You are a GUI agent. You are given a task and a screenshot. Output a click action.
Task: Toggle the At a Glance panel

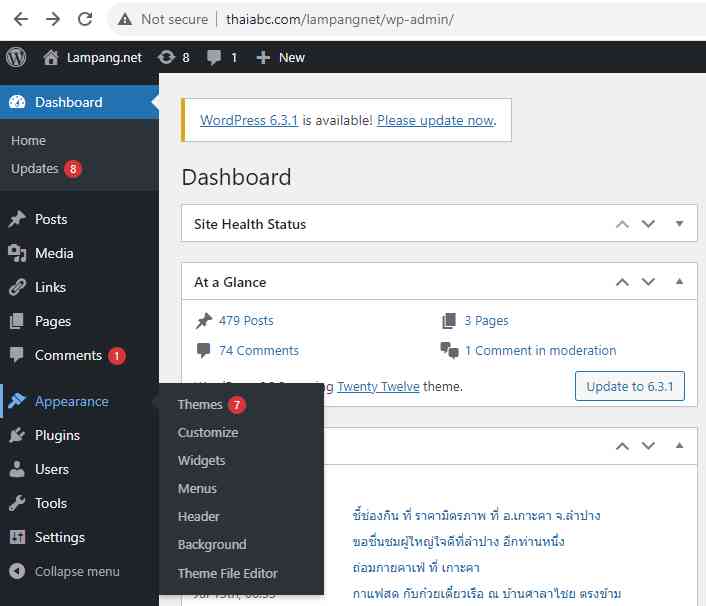(x=680, y=282)
